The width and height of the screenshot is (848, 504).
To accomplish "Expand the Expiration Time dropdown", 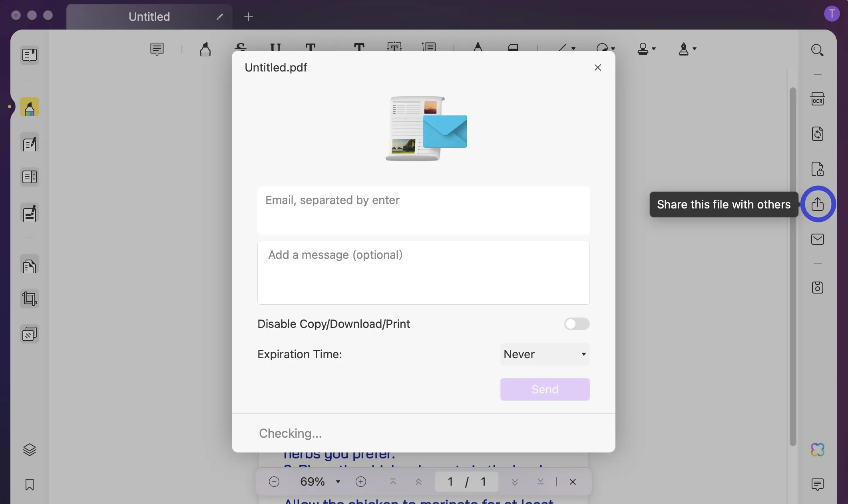I will 544,354.
